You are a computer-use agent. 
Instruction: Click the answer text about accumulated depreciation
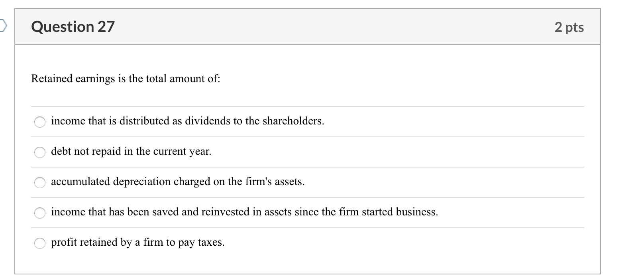[x=178, y=182]
